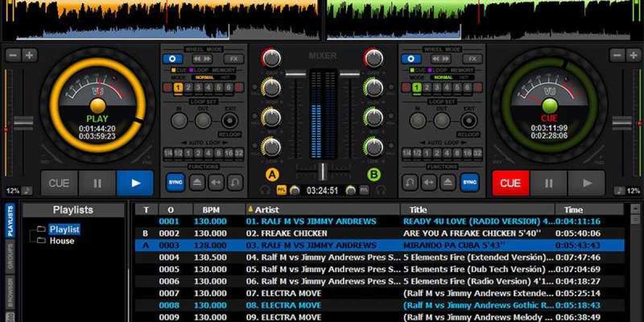The image size is (644, 322).
Task: Enable vinyl wheel mode on deck B
Action: pyautogui.click(x=412, y=58)
